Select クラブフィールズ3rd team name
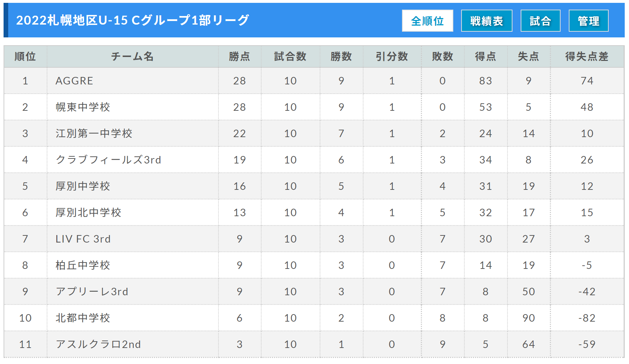Viewport: 629px width, 364px height. pos(108,160)
